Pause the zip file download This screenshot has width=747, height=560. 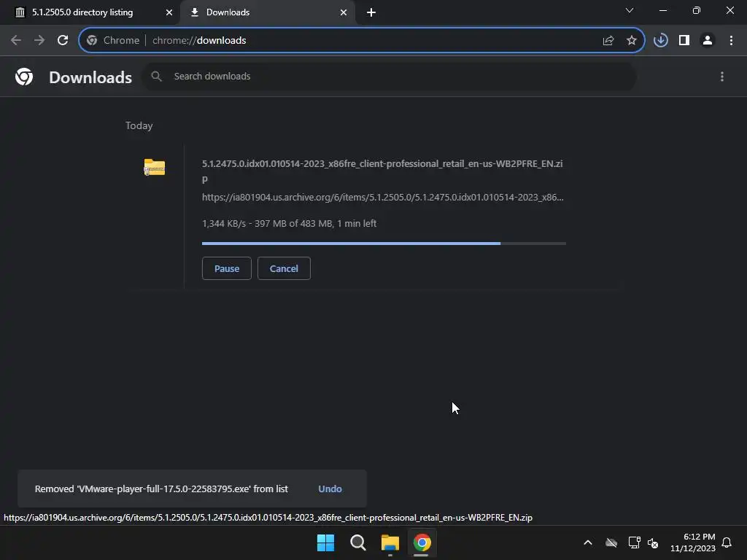(227, 268)
